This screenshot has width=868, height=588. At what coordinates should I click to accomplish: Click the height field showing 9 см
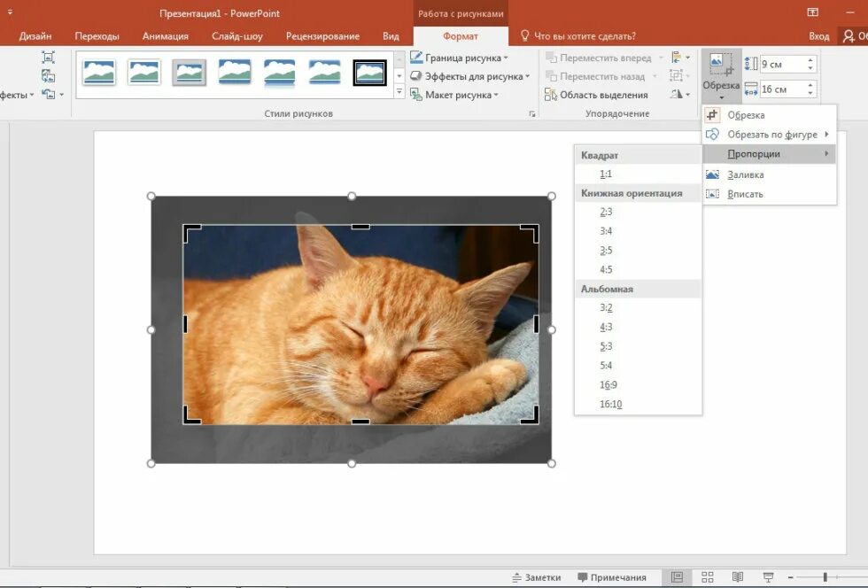(782, 65)
